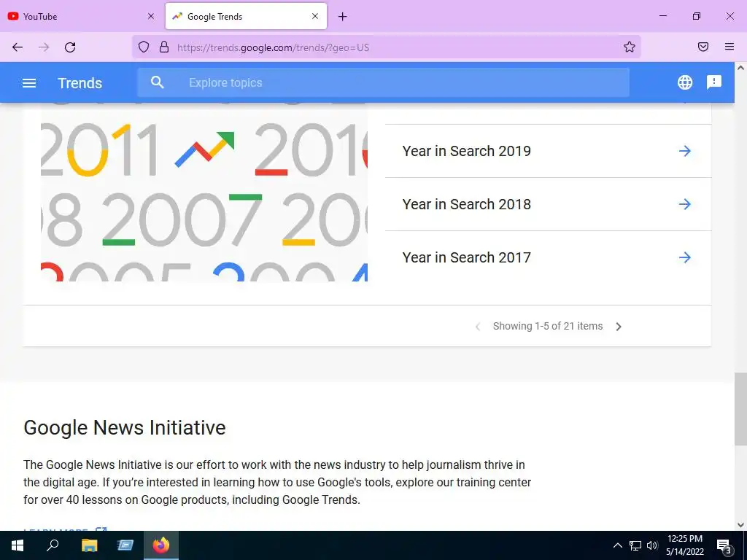Image resolution: width=747 pixels, height=560 pixels.
Task: Click the vertical scrollbar thumb
Action: click(x=740, y=409)
